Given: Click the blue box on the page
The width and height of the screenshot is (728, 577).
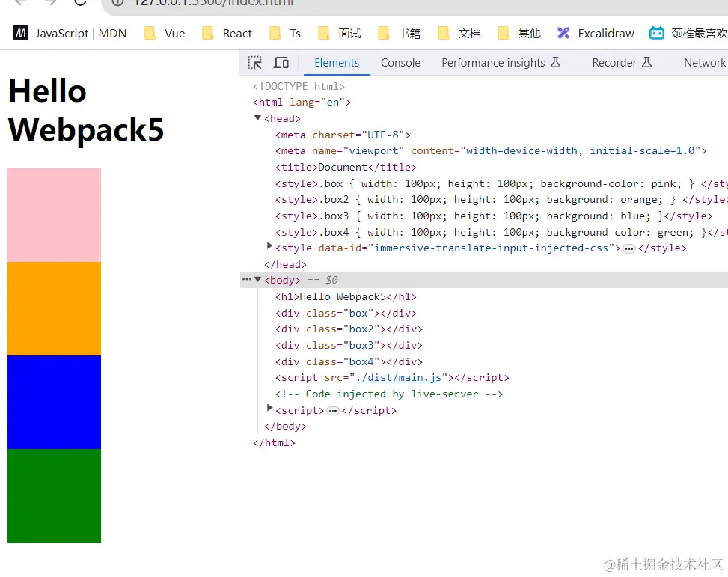Looking at the screenshot, I should [x=55, y=402].
